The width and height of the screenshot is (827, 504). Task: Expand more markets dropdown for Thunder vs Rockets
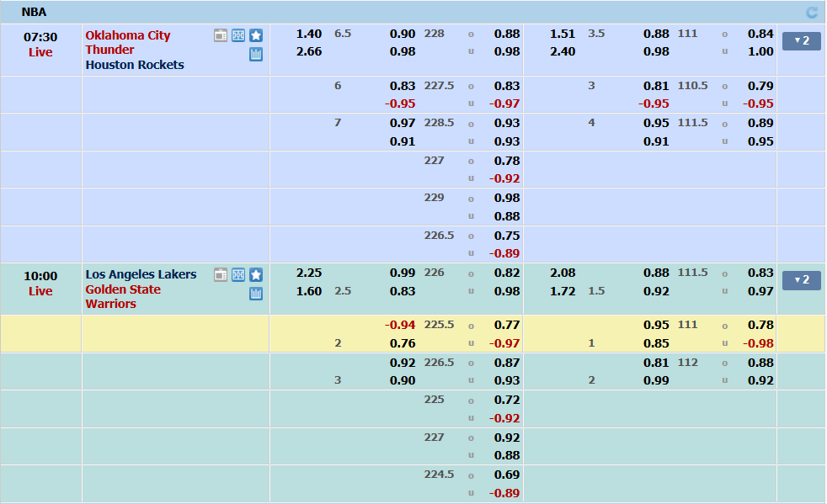click(x=801, y=41)
